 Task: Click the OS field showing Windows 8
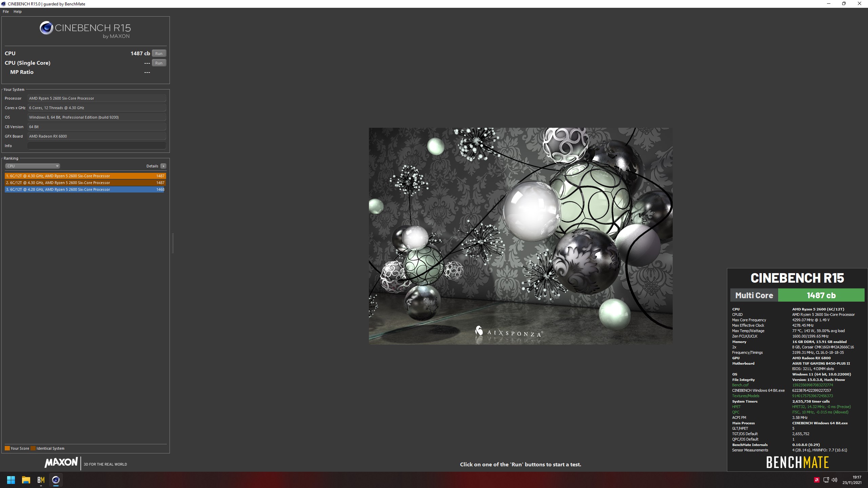pyautogui.click(x=97, y=117)
